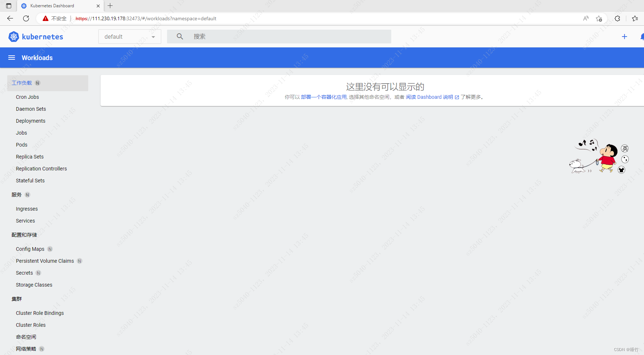Open the favorites list icon
Image resolution: width=644 pixels, height=355 pixels.
click(635, 18)
